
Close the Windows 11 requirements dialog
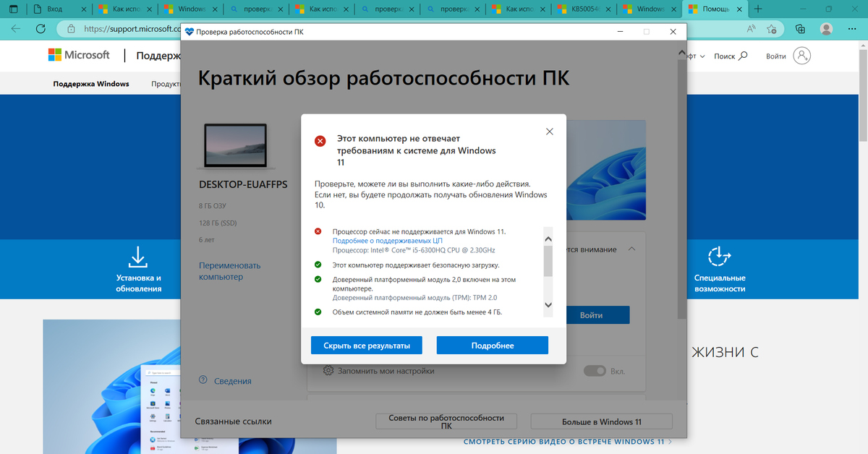click(x=550, y=132)
